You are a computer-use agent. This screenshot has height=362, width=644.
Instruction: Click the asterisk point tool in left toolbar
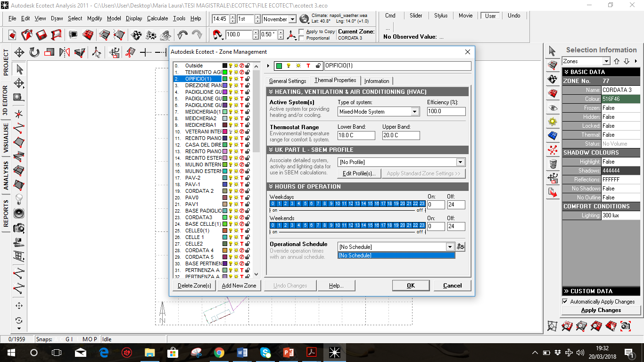[x=19, y=114]
